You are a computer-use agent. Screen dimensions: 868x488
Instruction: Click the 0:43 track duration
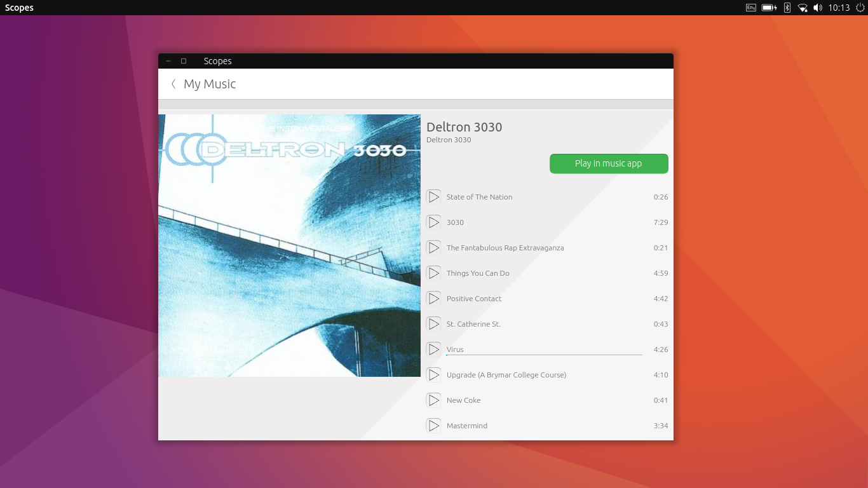[x=661, y=324]
